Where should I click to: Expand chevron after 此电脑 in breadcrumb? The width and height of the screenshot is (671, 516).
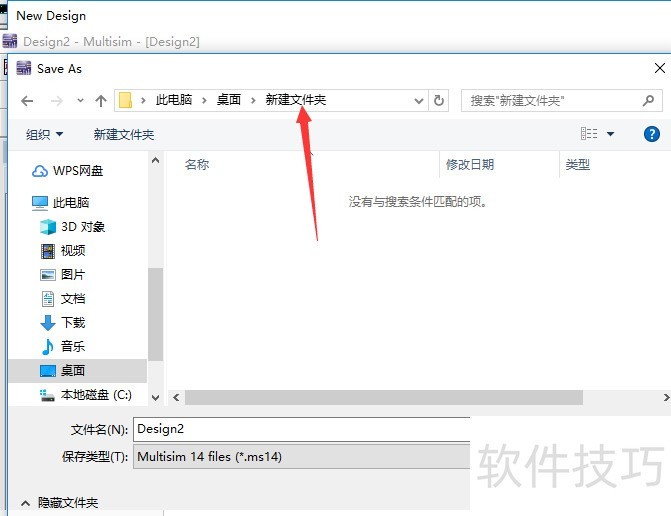pos(204,101)
